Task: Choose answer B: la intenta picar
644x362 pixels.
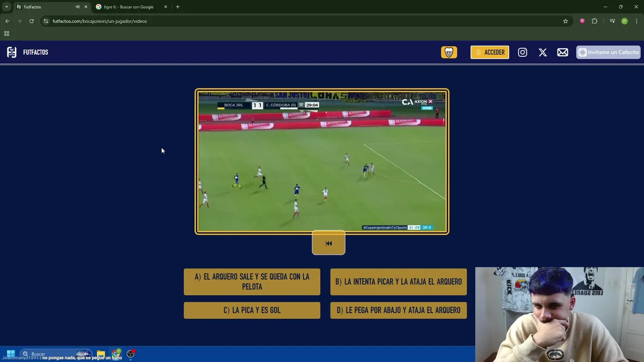Action: click(x=398, y=282)
